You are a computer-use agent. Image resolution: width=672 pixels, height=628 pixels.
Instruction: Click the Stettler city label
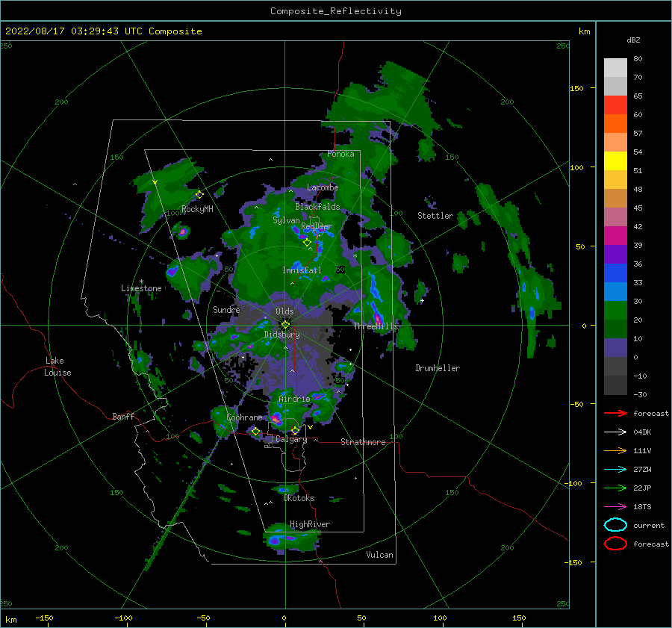[x=435, y=216]
